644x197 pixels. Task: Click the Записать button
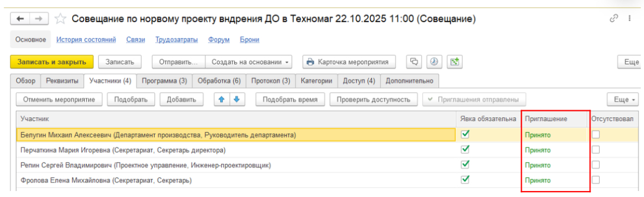[x=120, y=62]
